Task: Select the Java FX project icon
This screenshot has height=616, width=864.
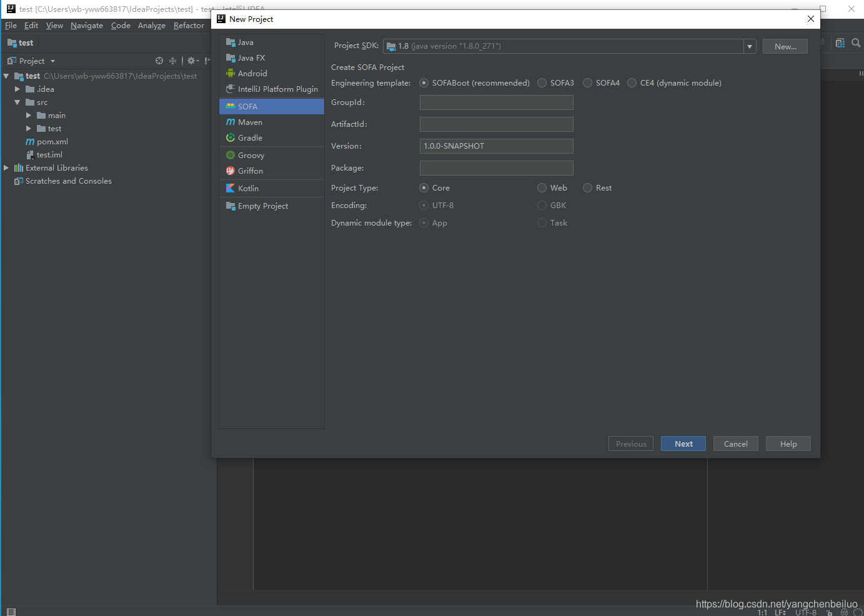Action: tap(231, 57)
